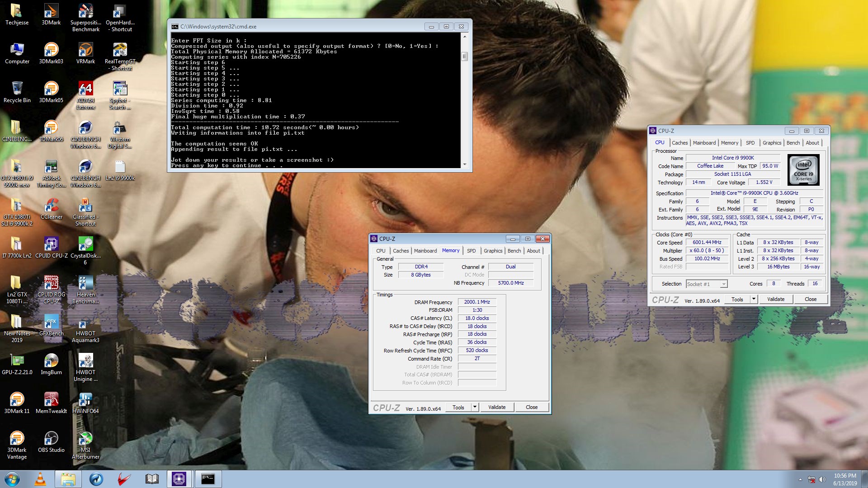The height and width of the screenshot is (488, 868).
Task: Open Classified Shortcut icon
Action: pyautogui.click(x=85, y=212)
